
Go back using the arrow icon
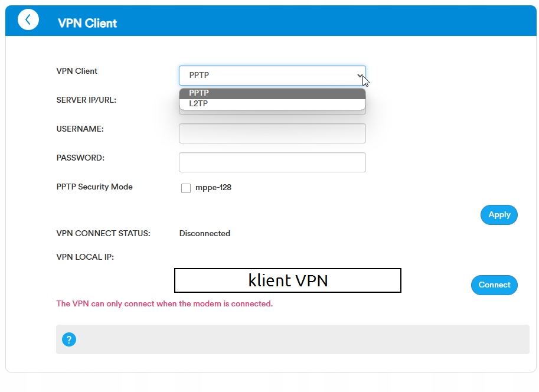point(28,19)
